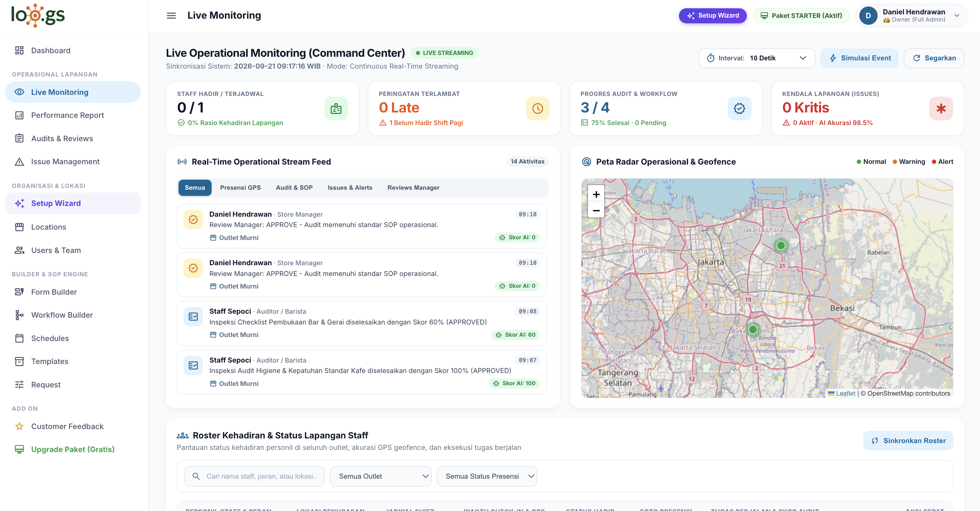Screen dimensions: 980x511
Task: Open the Leaflet attribution link
Action: [x=845, y=393]
